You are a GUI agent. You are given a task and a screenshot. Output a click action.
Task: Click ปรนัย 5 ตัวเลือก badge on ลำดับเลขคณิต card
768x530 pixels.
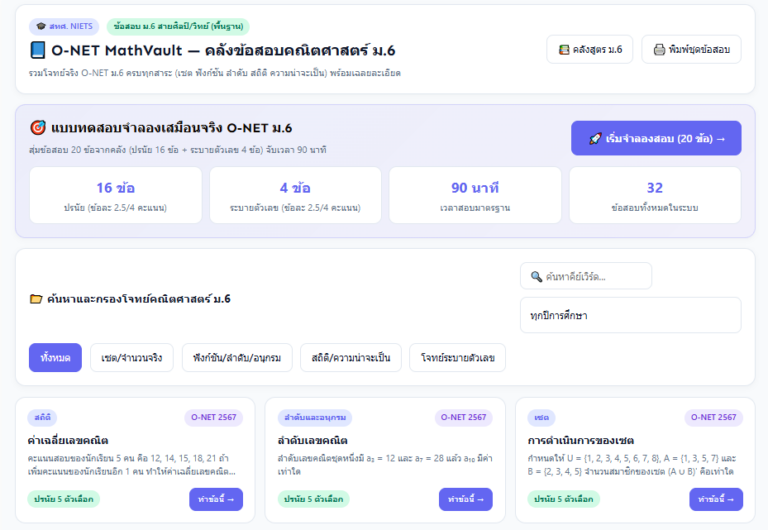click(313, 499)
